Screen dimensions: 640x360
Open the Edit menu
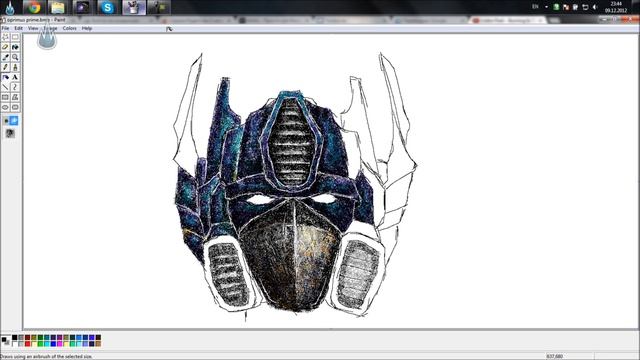tap(19, 29)
